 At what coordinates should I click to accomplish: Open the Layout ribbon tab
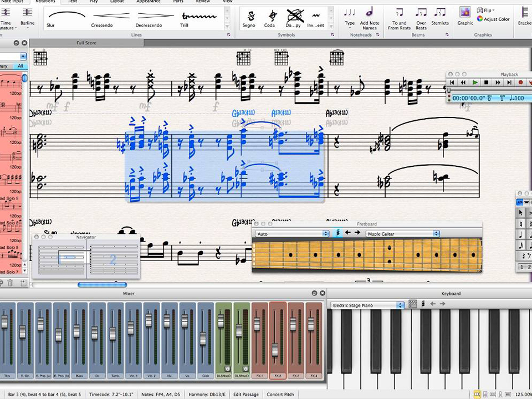[x=117, y=1]
